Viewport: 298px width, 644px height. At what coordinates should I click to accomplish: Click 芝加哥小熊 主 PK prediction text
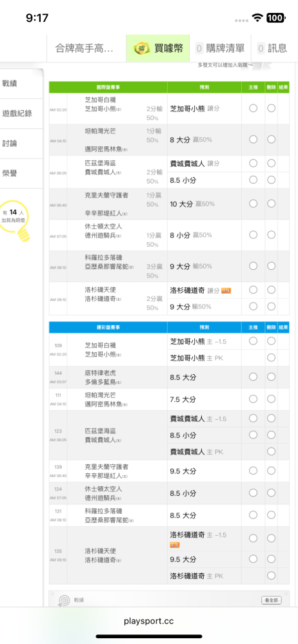(x=196, y=358)
